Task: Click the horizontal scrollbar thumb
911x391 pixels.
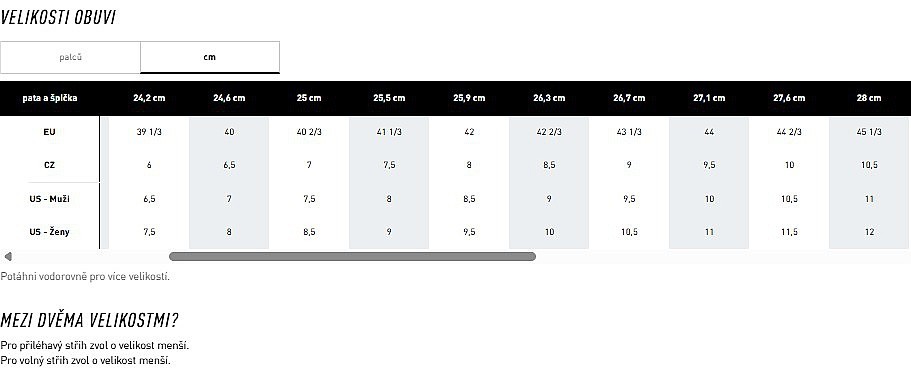Action: point(352,256)
